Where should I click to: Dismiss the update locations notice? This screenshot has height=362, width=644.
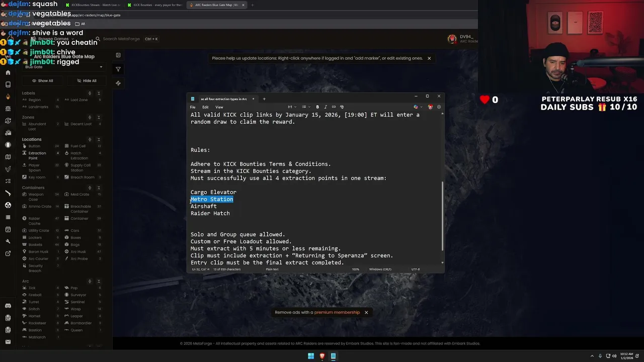(x=429, y=58)
